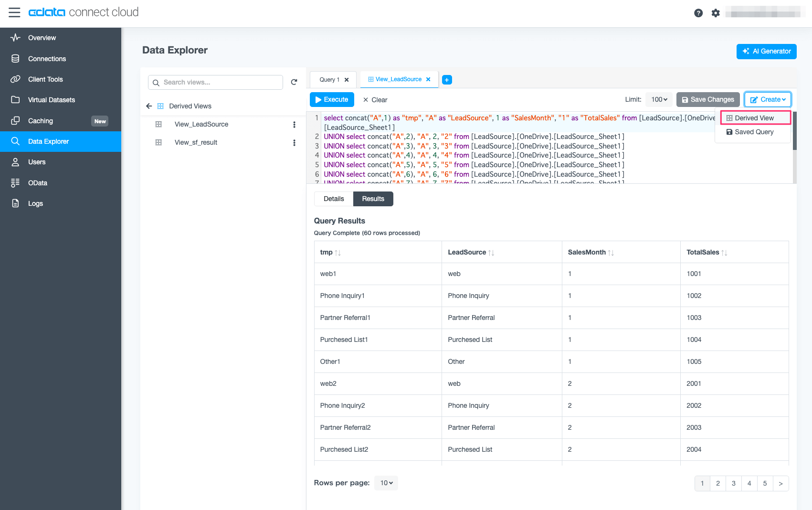Refresh the views list
The image size is (812, 510).
[294, 82]
